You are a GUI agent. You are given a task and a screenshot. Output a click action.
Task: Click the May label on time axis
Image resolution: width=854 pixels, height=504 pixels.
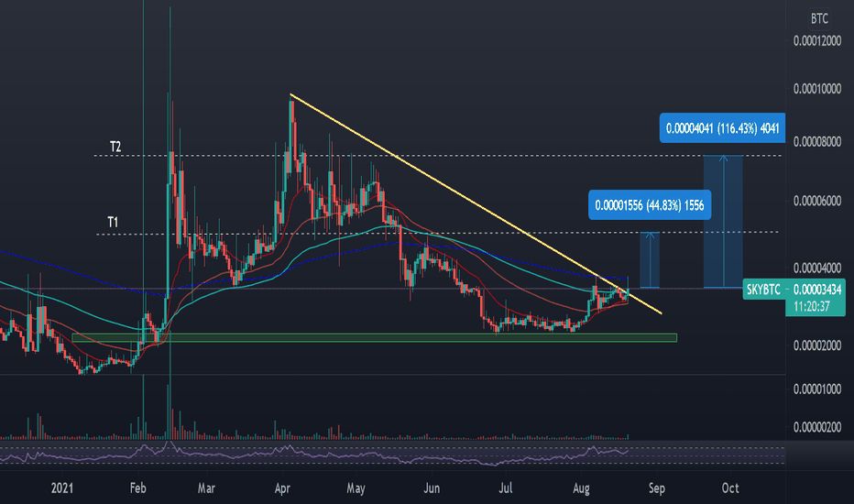(x=356, y=488)
